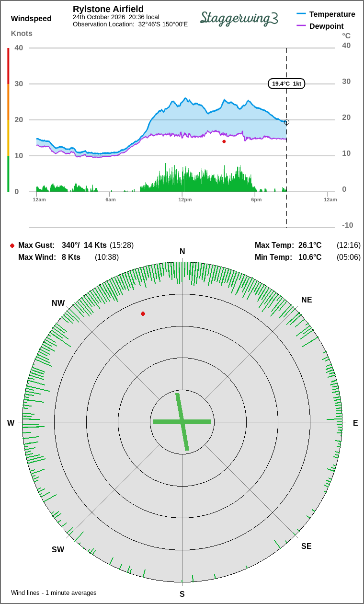Click the red dot beside the Max Gust label

point(12,245)
